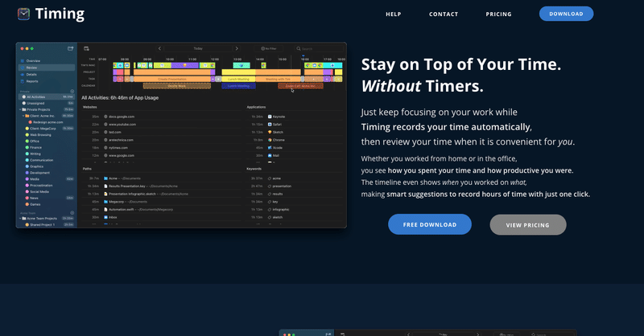The height and width of the screenshot is (336, 644).
Task: Click the options icon beside the Private header
Action: point(72,91)
